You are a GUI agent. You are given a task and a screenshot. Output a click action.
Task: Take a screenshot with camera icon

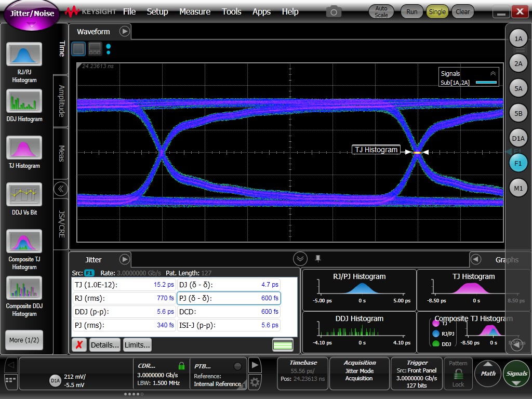[x=334, y=11]
